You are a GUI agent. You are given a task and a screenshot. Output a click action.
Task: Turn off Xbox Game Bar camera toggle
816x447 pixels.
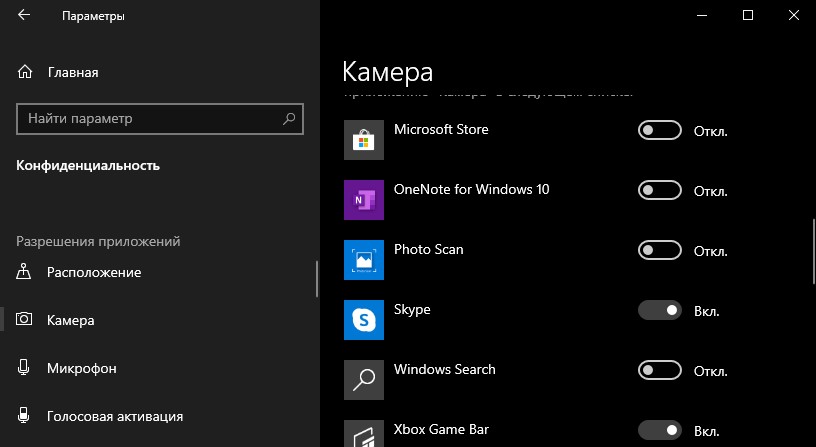pos(659,431)
